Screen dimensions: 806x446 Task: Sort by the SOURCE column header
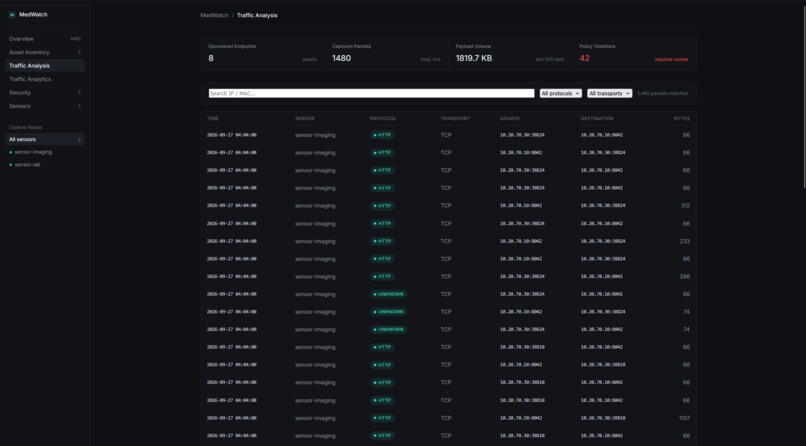pos(510,119)
